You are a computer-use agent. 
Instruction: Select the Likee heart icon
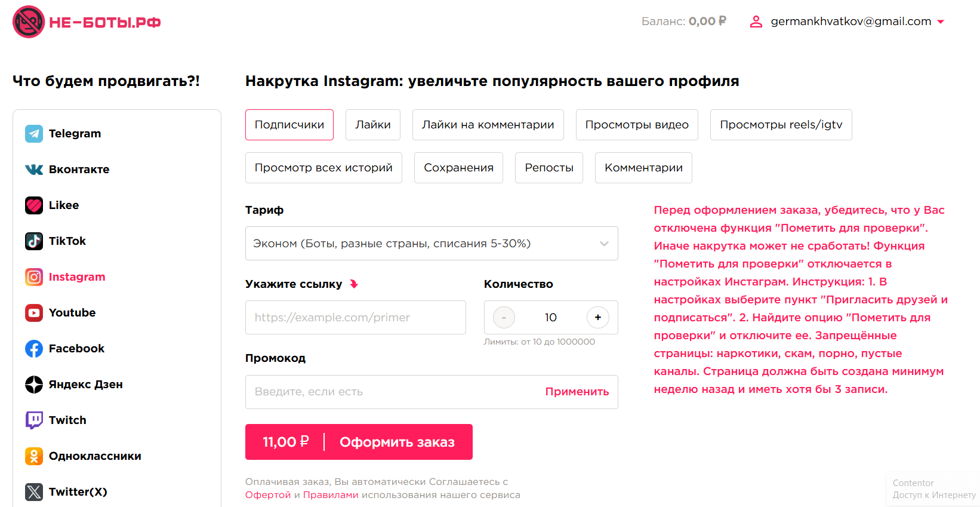click(x=34, y=205)
